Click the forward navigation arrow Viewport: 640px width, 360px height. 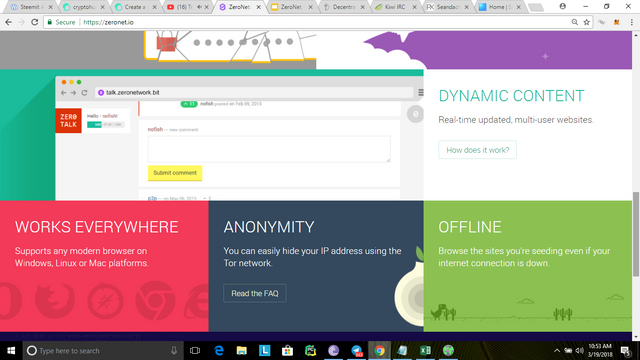tap(22, 22)
